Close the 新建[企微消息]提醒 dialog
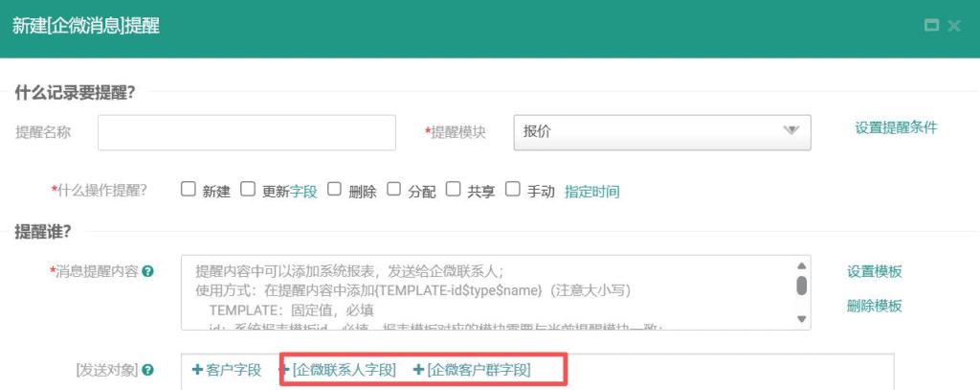 pos(954,26)
